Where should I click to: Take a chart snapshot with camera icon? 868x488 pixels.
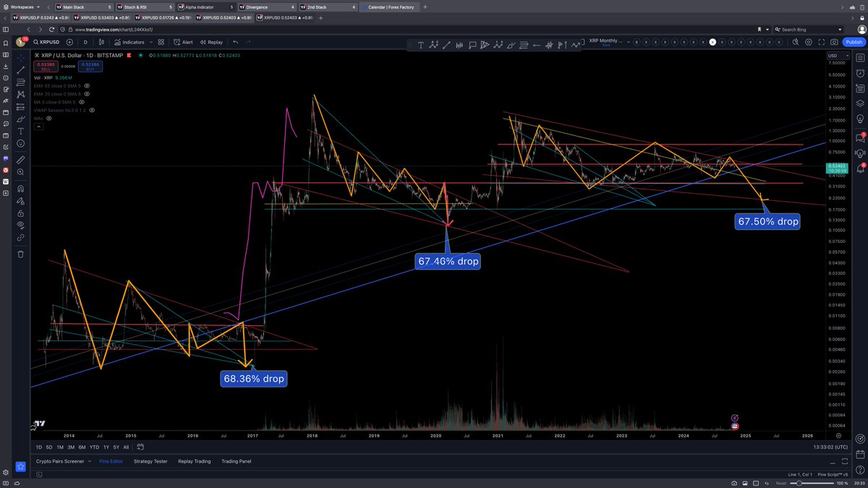coord(834,42)
